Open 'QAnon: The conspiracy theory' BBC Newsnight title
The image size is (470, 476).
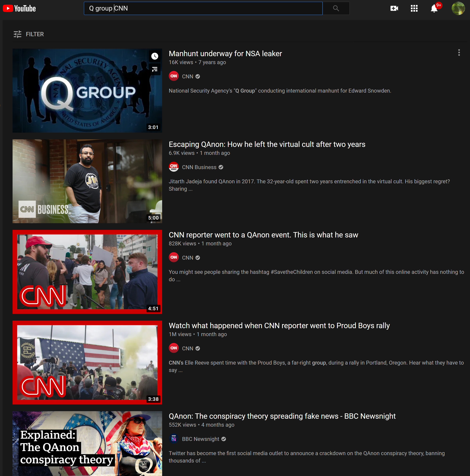[x=282, y=416]
